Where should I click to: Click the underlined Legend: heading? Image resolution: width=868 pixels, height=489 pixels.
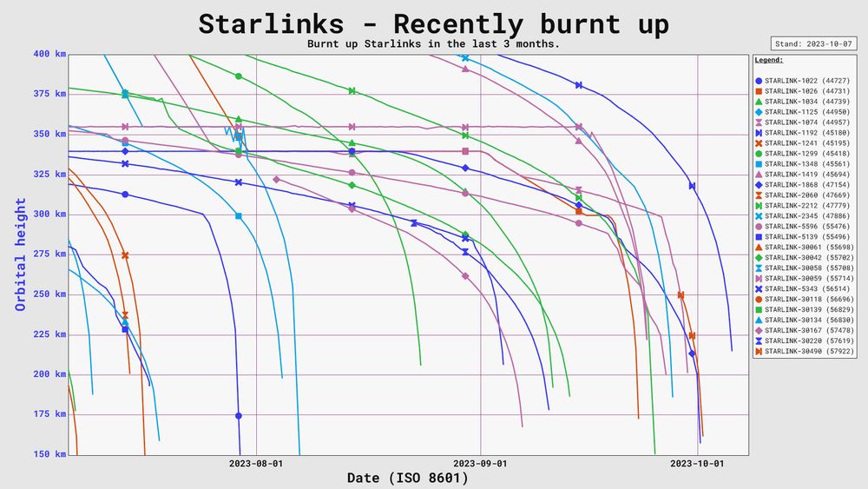(769, 60)
